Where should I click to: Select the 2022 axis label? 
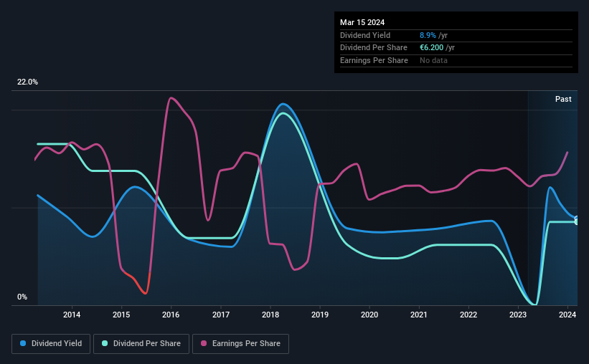pyautogui.click(x=468, y=315)
